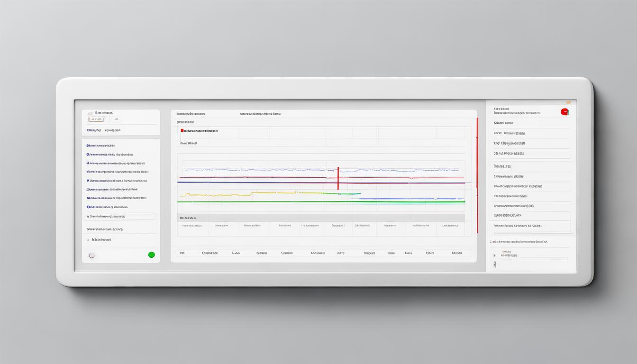Click the green circle in the left panel
Image resolution: width=637 pixels, height=364 pixels.
(152, 255)
